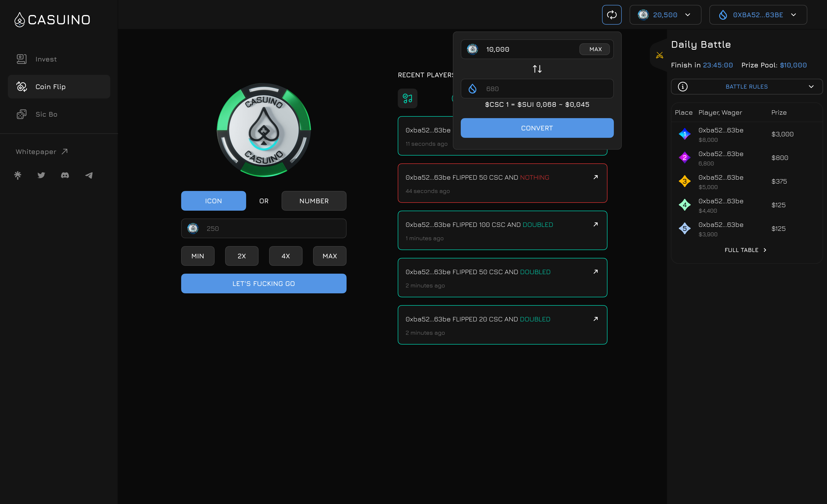This screenshot has height=504, width=827.
Task: Open the Discord social link
Action: point(65,175)
